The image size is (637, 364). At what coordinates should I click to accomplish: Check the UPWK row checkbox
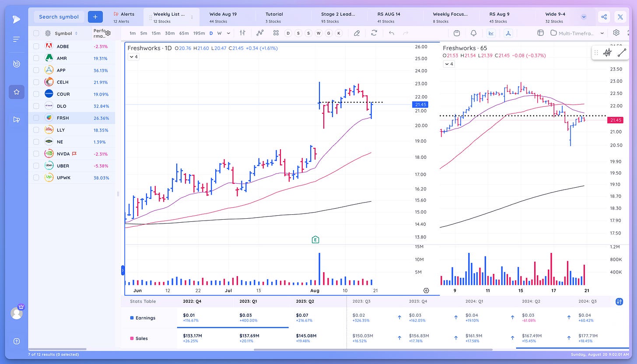(36, 178)
